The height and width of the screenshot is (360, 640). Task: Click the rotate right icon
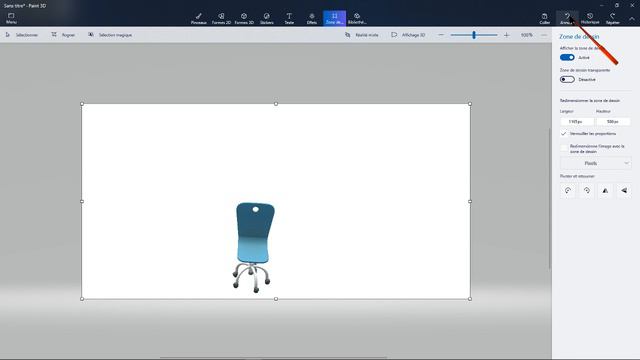point(587,191)
